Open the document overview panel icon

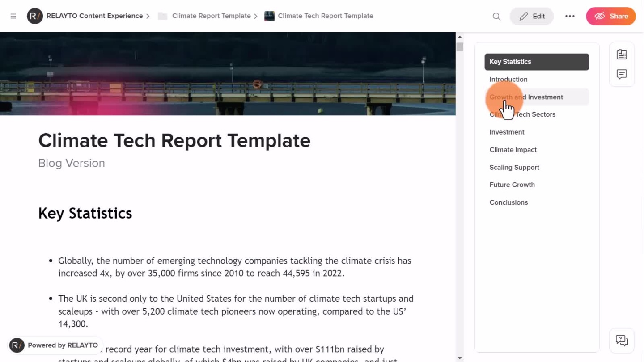(x=622, y=55)
